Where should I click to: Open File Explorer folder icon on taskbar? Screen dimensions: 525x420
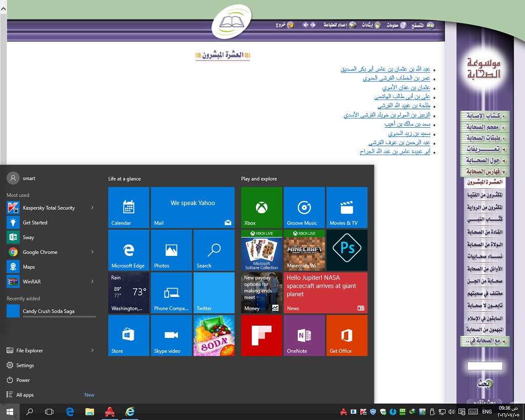pos(89,412)
